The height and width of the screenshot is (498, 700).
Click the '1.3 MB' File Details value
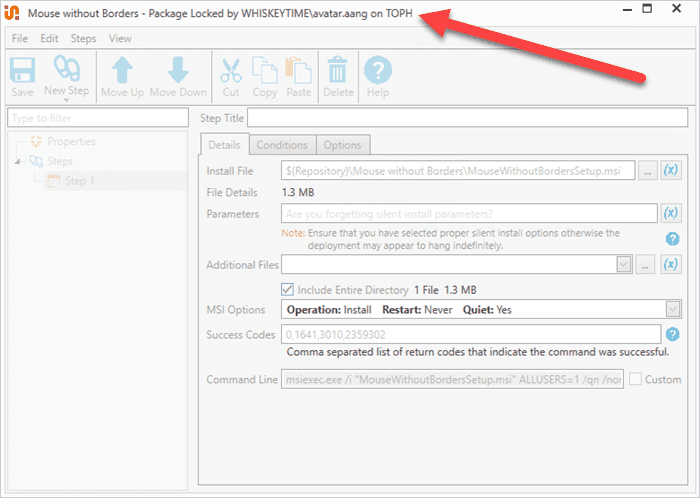click(298, 192)
